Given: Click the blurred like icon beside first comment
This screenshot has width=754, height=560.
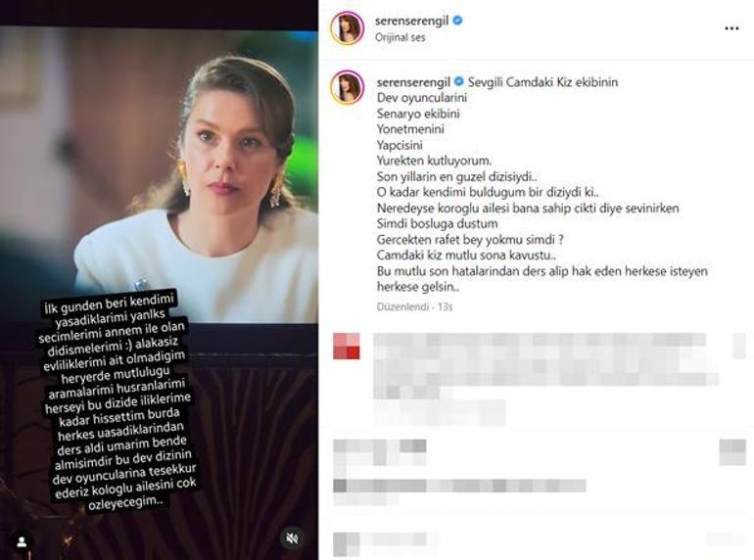Looking at the screenshot, I should pos(738,346).
